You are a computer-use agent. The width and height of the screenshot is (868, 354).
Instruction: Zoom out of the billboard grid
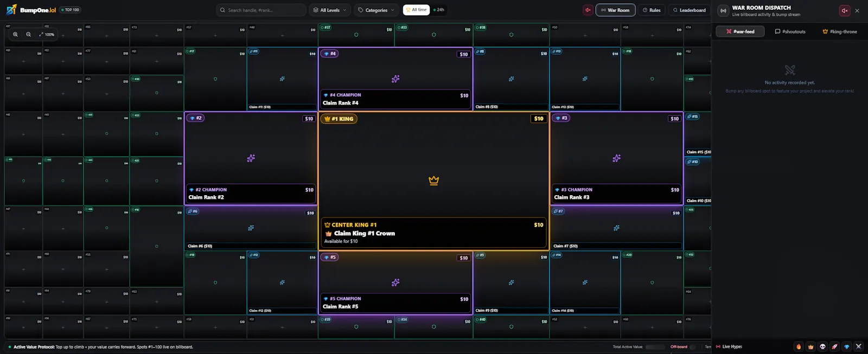click(x=28, y=34)
